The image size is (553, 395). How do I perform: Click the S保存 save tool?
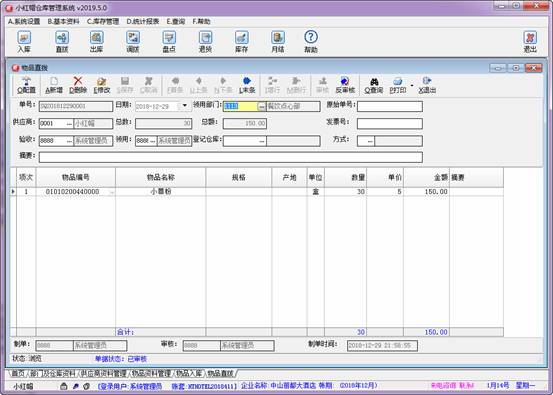coord(125,85)
